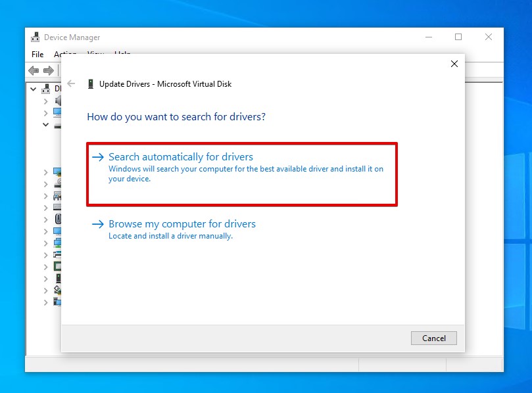Click the wizard's back arrow
The width and height of the screenshot is (532, 393).
pyautogui.click(x=72, y=83)
